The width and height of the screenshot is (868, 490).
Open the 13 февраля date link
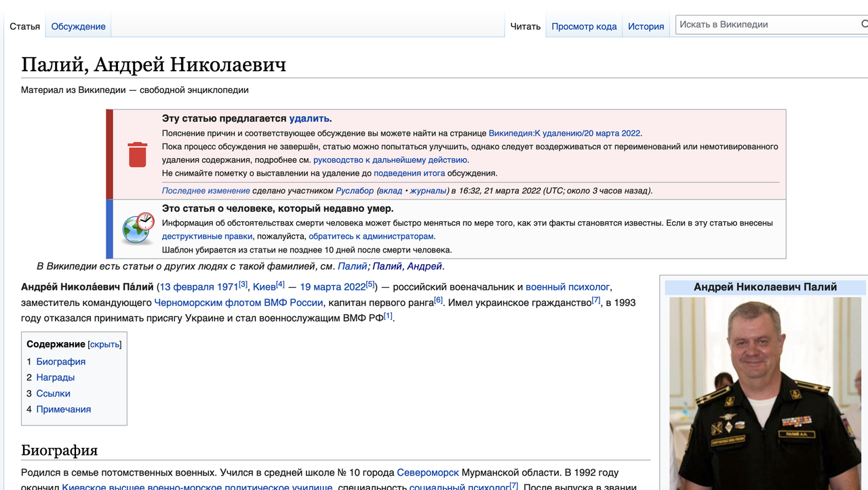click(x=187, y=287)
